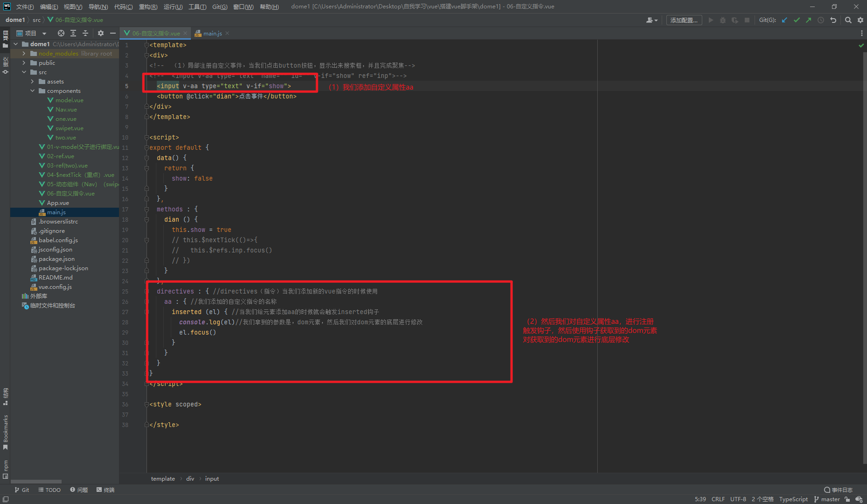Expand all nodes in the project panel
Screen dimensions: 867x504
point(73,33)
